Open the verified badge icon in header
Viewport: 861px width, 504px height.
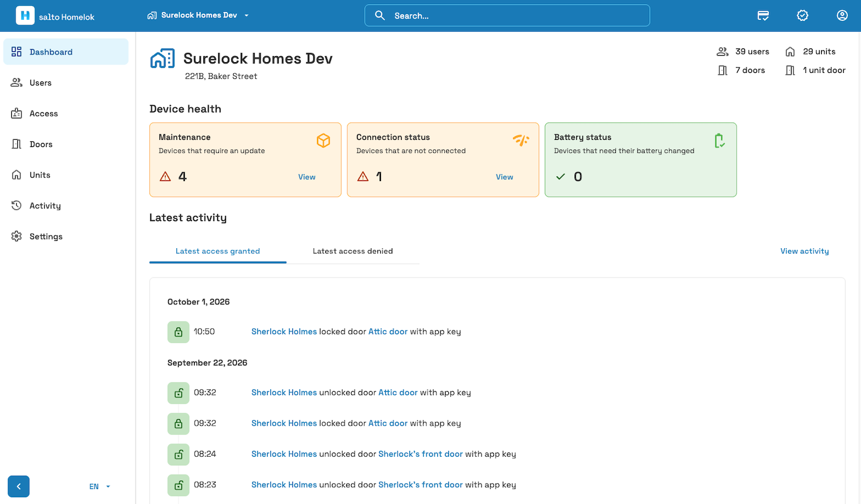(x=802, y=16)
